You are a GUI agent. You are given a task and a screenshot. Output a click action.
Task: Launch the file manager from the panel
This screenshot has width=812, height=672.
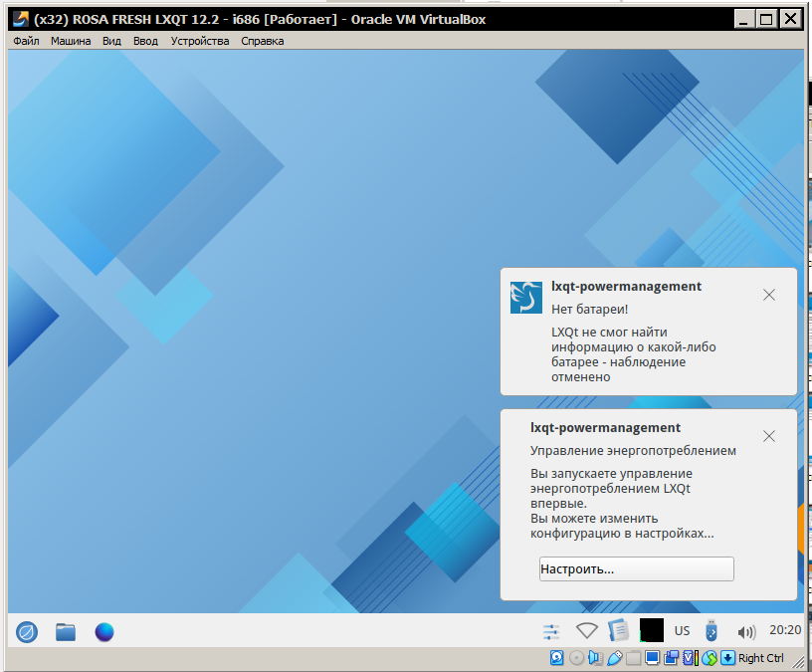click(x=66, y=631)
